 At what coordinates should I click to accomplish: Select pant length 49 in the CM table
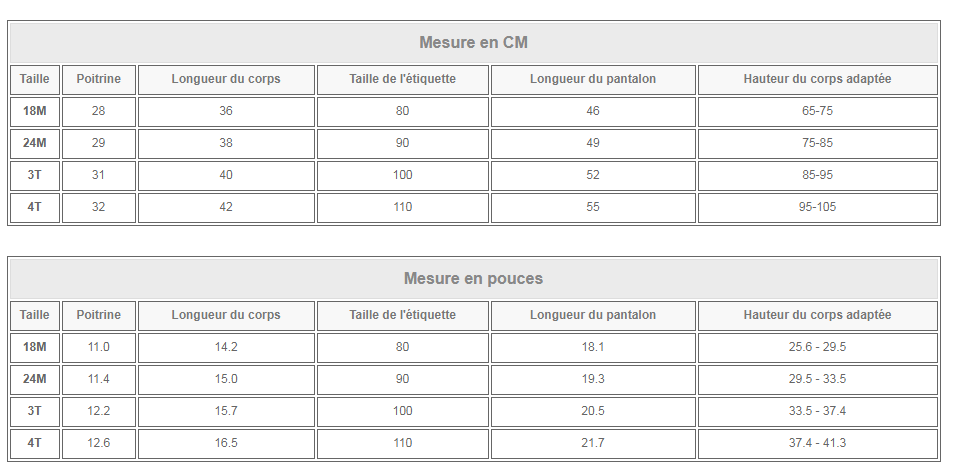pos(593,143)
